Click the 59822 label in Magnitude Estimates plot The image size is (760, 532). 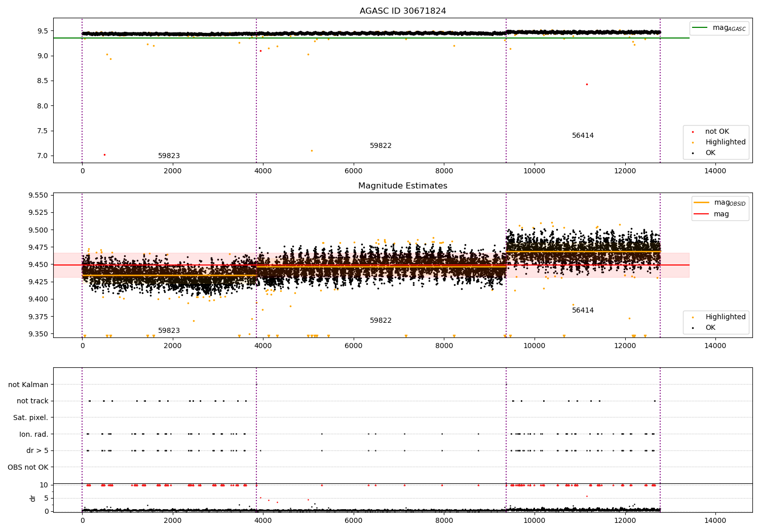point(381,321)
